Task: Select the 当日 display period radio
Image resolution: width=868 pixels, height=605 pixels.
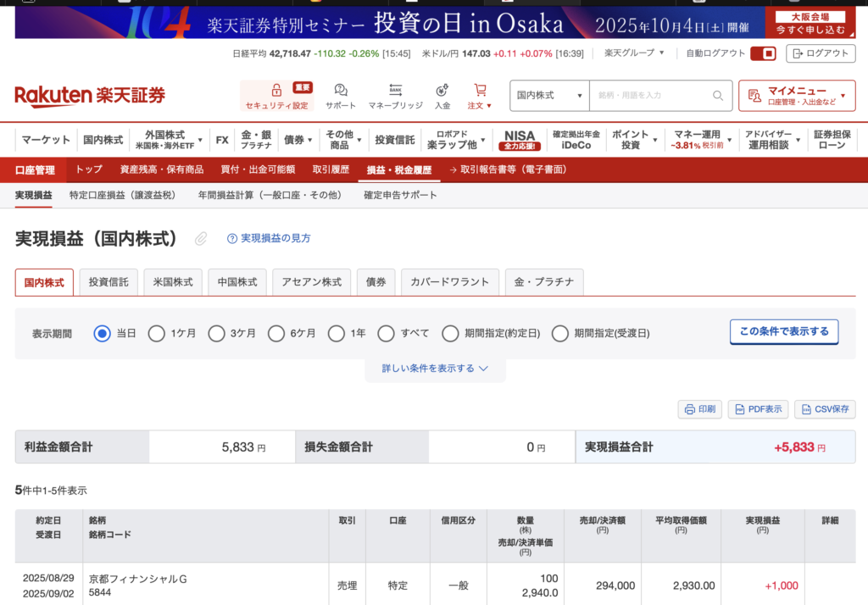Action: (102, 333)
